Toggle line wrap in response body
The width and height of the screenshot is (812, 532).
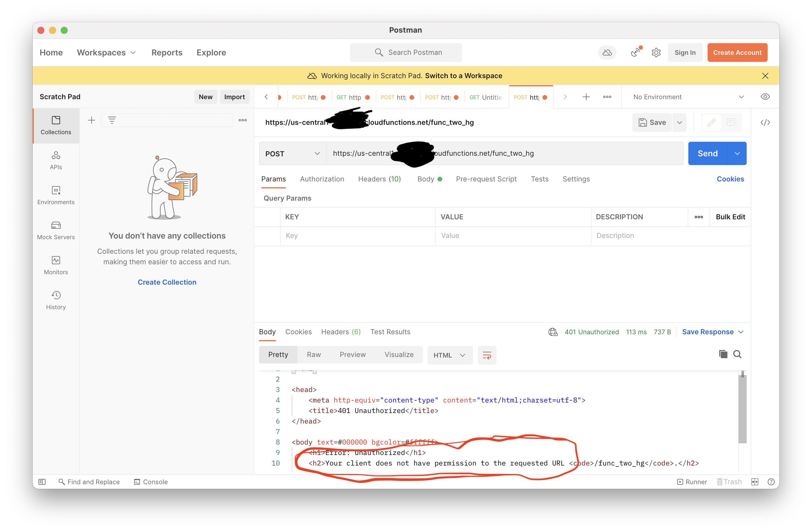[x=487, y=355]
